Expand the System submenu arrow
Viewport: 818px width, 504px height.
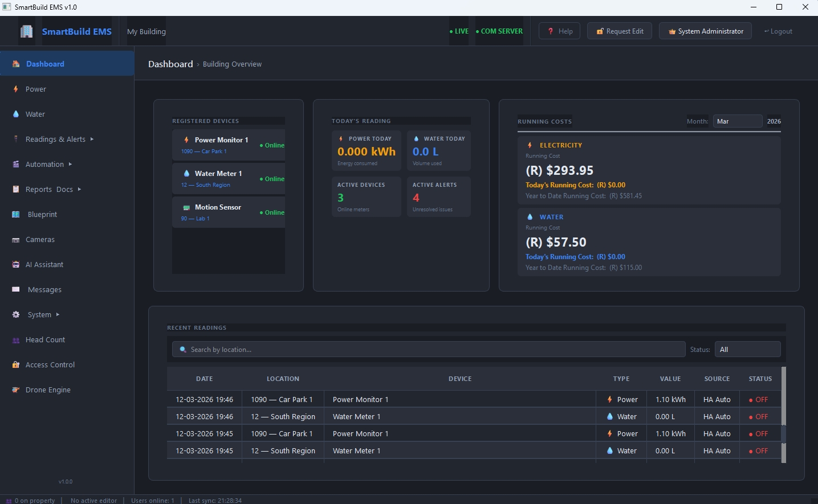coord(58,314)
